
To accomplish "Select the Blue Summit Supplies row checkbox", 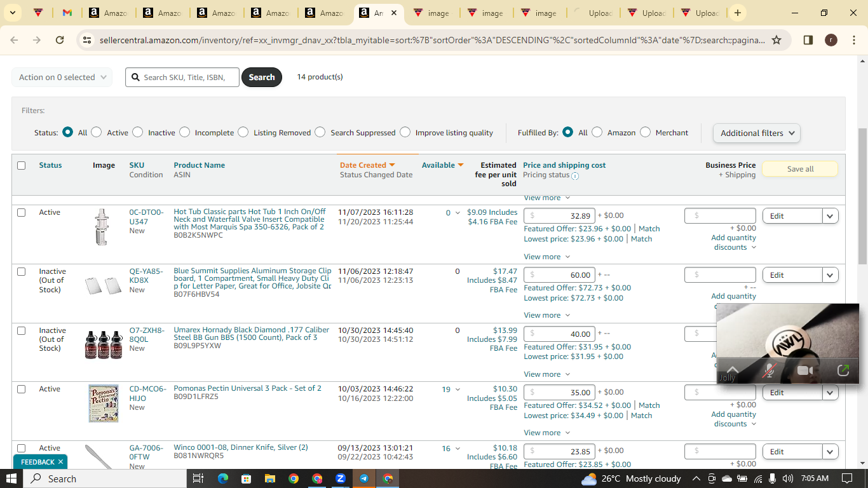I will pos(21,271).
